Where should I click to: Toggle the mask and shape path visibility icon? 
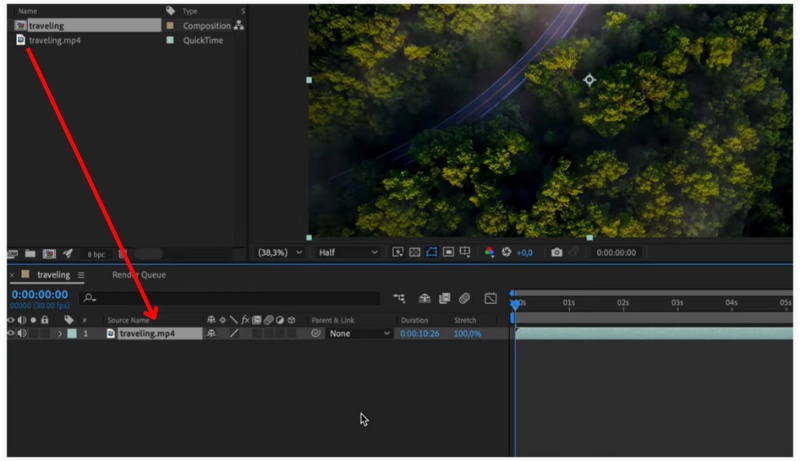click(432, 253)
